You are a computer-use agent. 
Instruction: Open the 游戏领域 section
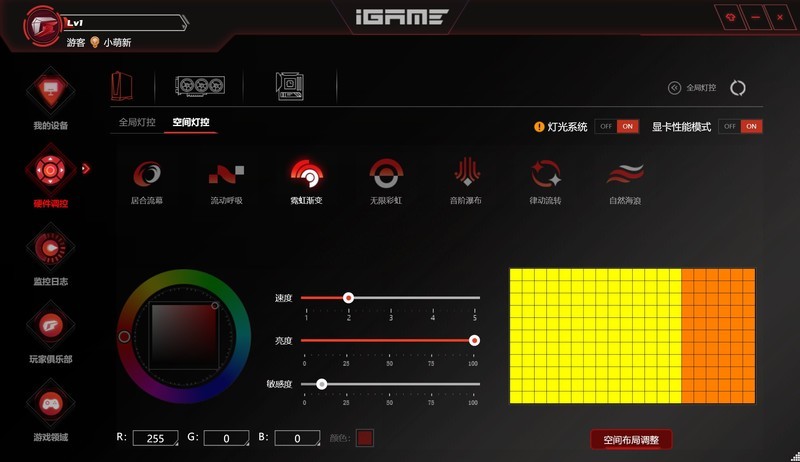(51, 411)
